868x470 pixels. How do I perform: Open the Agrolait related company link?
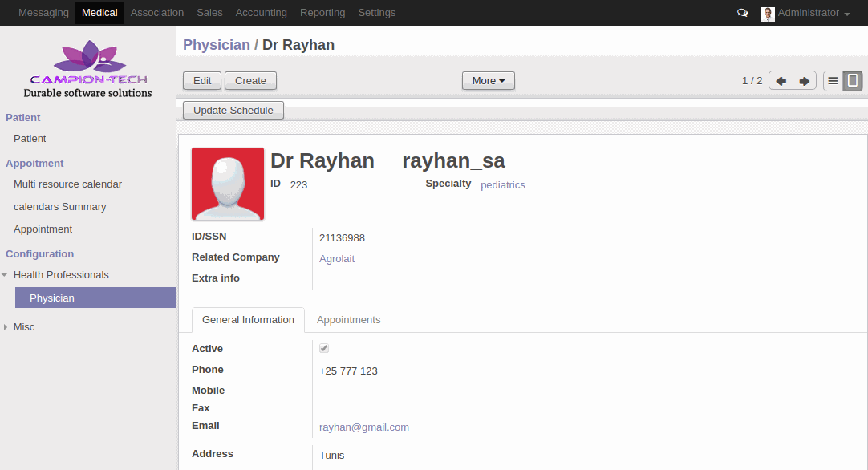pos(337,258)
